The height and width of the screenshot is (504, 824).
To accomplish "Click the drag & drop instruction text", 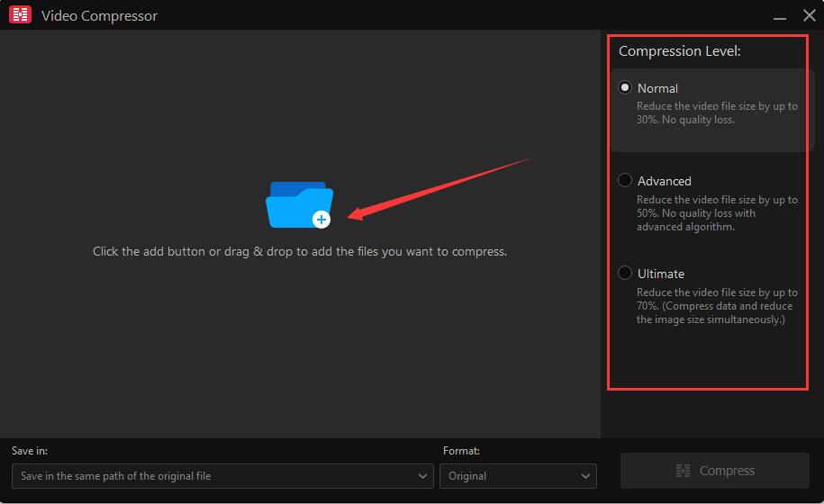I will (x=300, y=252).
